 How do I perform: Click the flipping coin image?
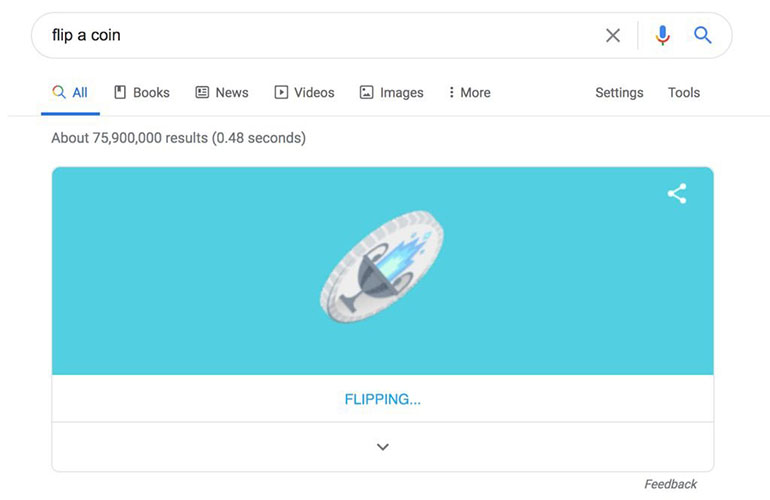pos(382,267)
